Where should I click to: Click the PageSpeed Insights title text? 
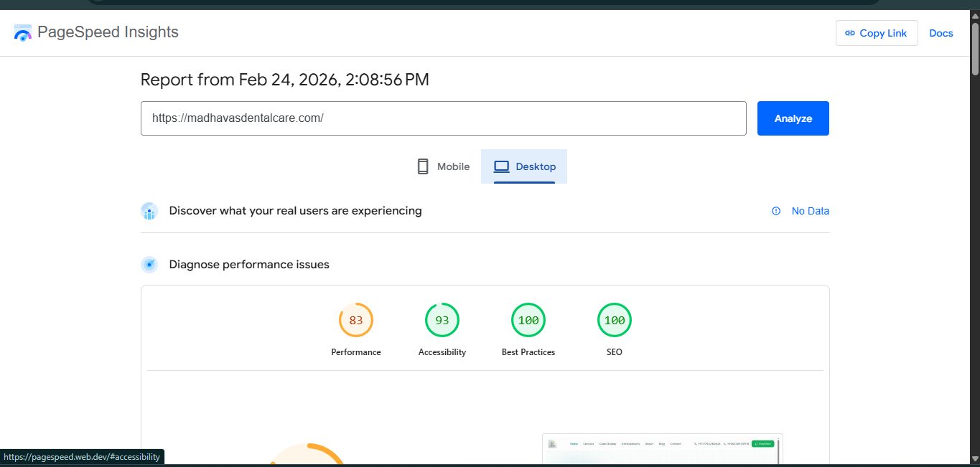point(108,32)
